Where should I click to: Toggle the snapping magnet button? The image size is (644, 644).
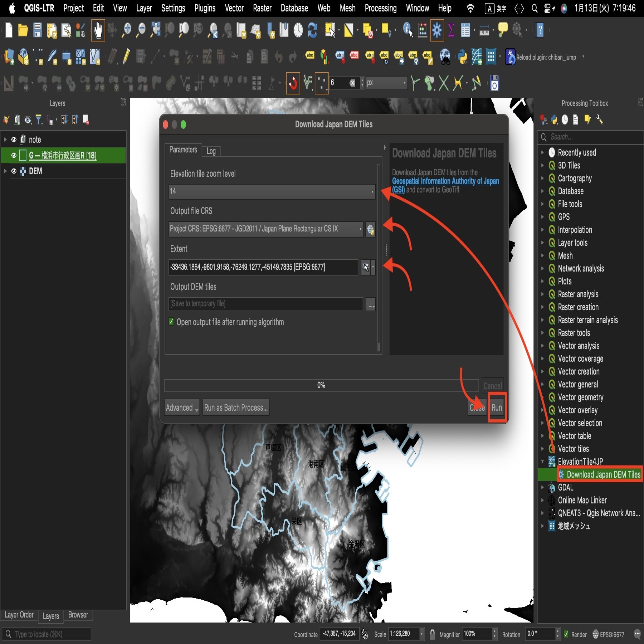[293, 83]
